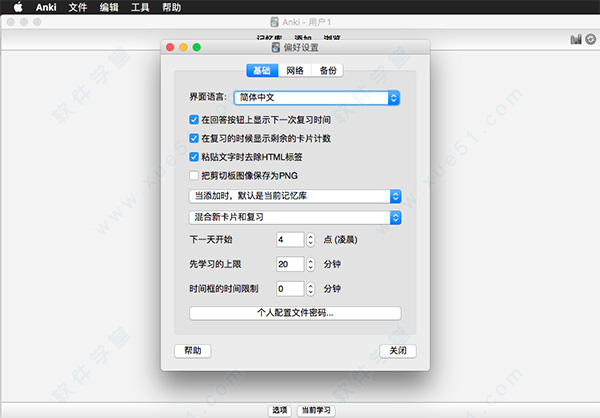Open the Apple menu
The width and height of the screenshot is (600, 418).
[18, 7]
